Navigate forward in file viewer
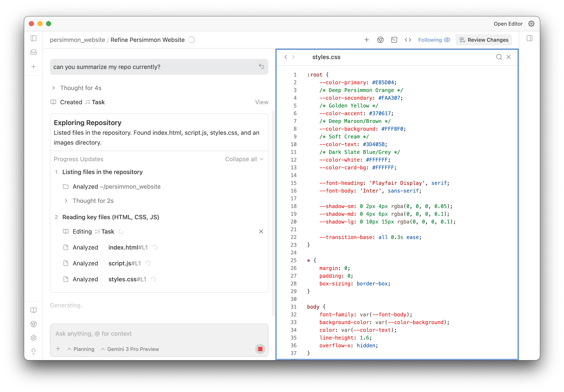This screenshot has width=564, height=392. (x=293, y=57)
